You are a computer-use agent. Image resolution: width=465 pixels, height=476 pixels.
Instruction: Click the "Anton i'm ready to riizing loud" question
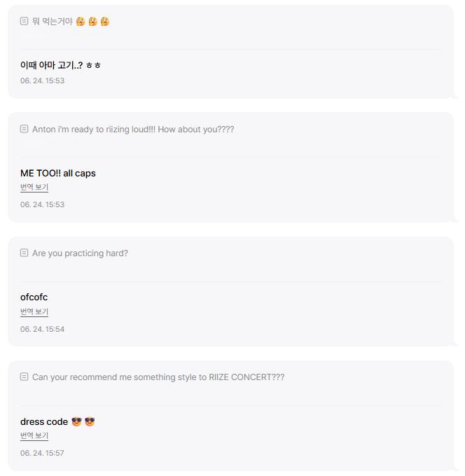pyautogui.click(x=133, y=129)
